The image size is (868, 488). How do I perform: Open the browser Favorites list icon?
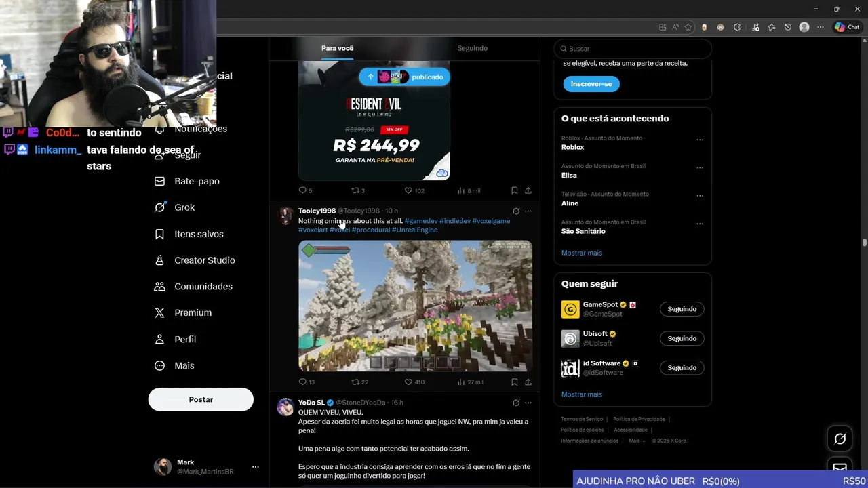tap(772, 27)
